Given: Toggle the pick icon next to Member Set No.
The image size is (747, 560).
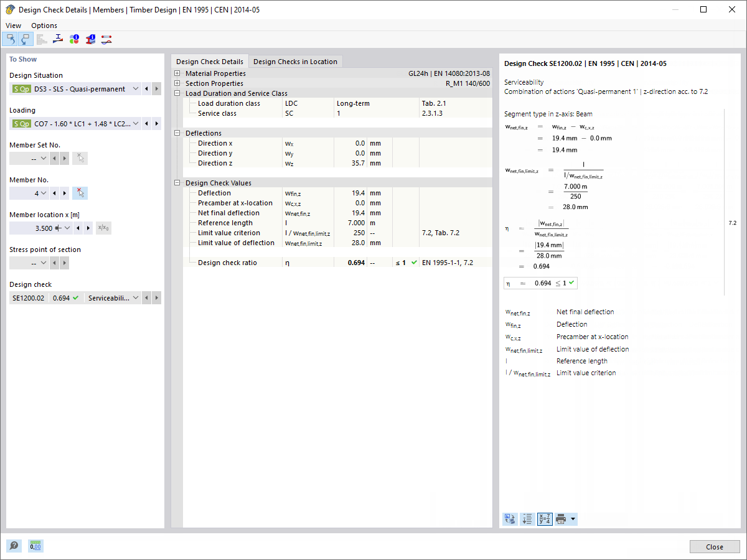Looking at the screenshot, I should coord(80,158).
